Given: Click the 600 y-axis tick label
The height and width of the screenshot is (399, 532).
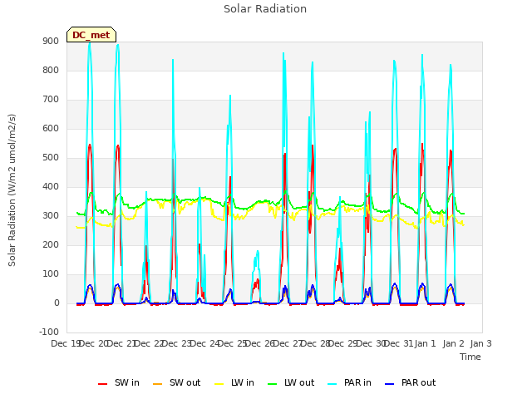Looking at the screenshot, I should (x=51, y=129).
